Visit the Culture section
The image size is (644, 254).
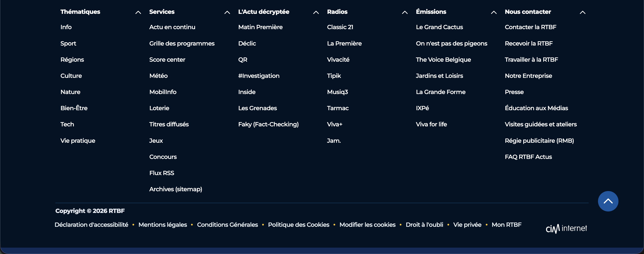point(71,76)
